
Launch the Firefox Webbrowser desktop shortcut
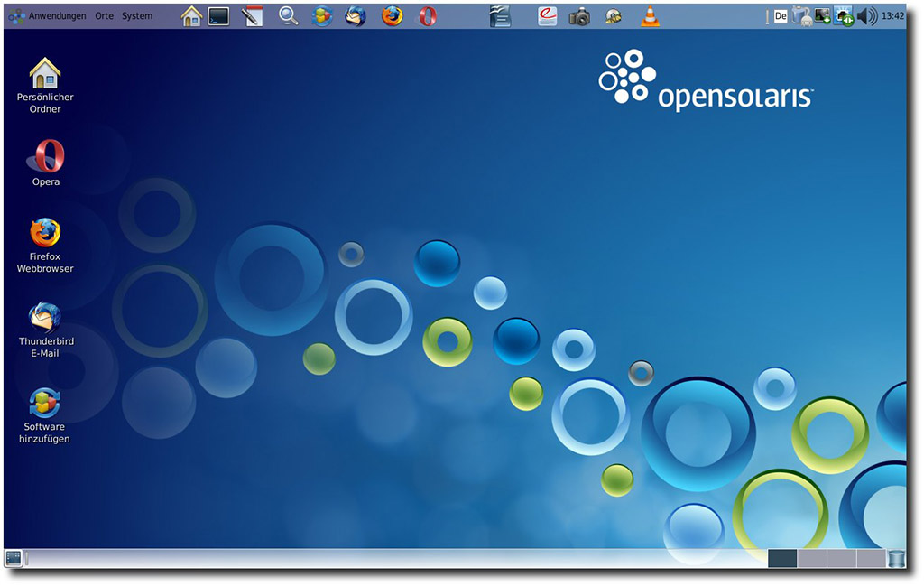(x=44, y=235)
